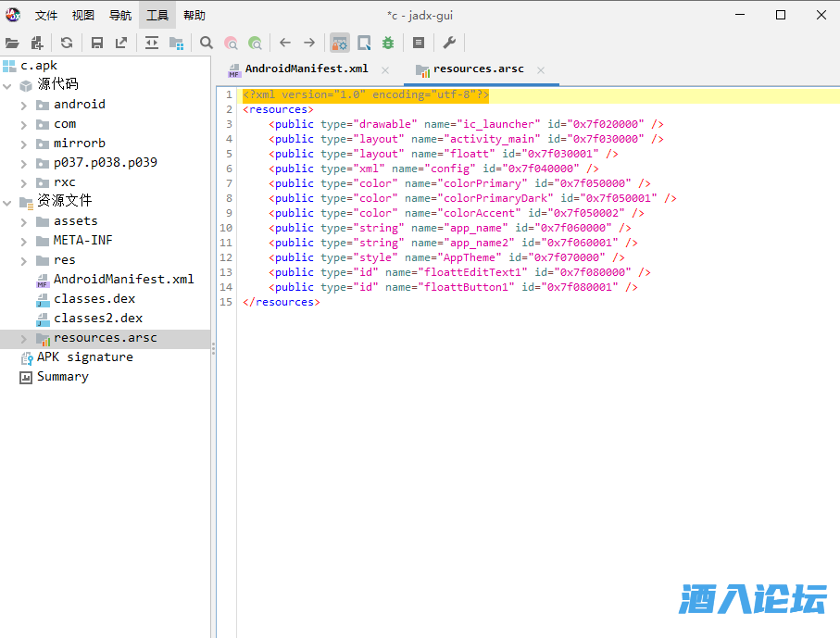This screenshot has width=840, height=638.
Task: Open the debugger bug icon
Action: pyautogui.click(x=388, y=43)
